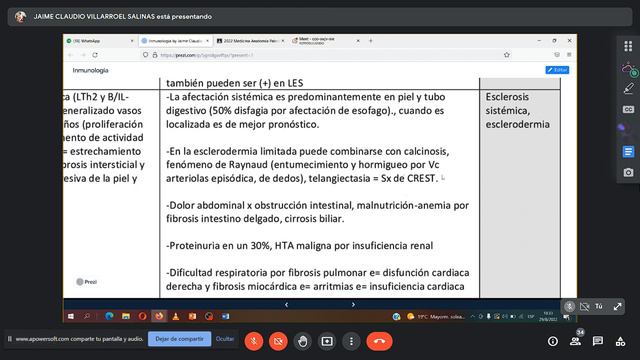This screenshot has height=360, width=640.
Task: Open blue notes document icon
Action: pos(628,152)
